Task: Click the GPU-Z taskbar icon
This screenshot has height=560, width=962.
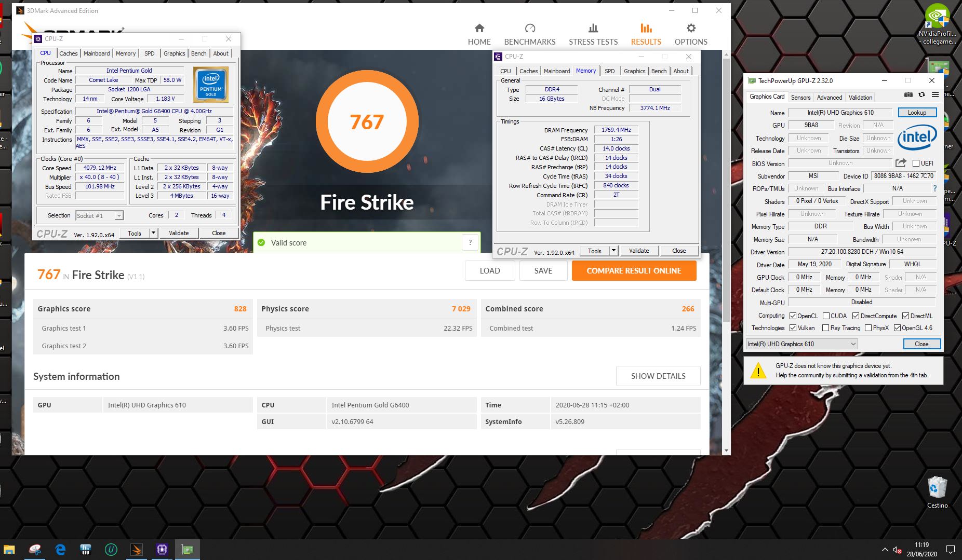Action: tap(188, 549)
